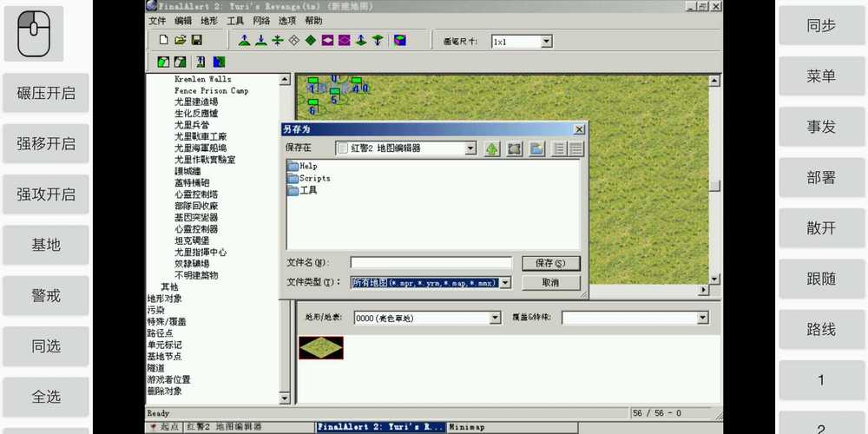868x434 pixels.
Task: Click the first green terrain toolbar icon
Action: tap(163, 62)
